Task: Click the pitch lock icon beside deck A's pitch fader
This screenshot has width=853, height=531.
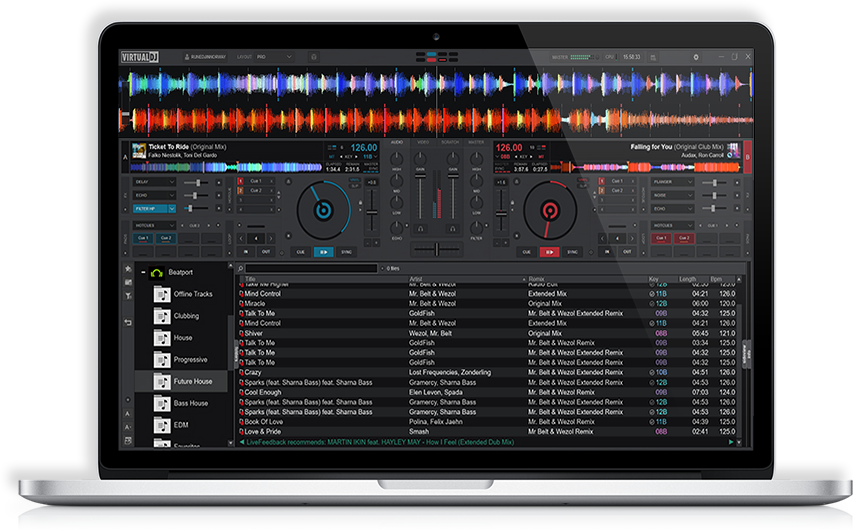Action: (x=361, y=202)
